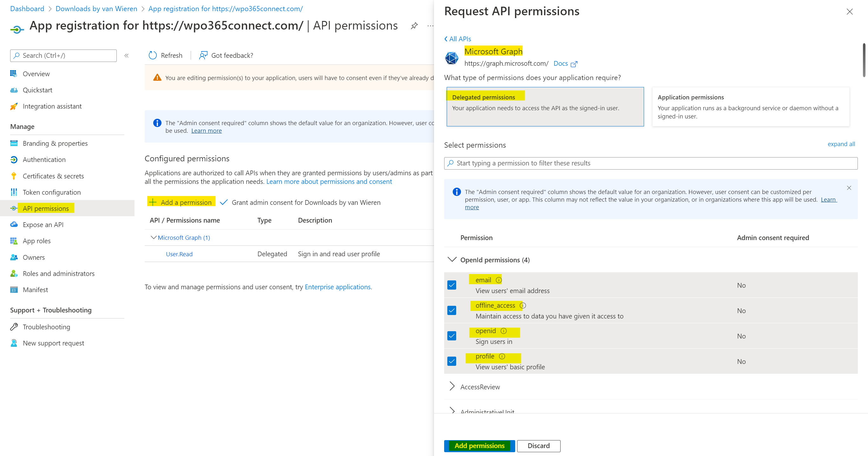The image size is (868, 456).
Task: Collapse the left navigation with double chevron
Action: [126, 56]
